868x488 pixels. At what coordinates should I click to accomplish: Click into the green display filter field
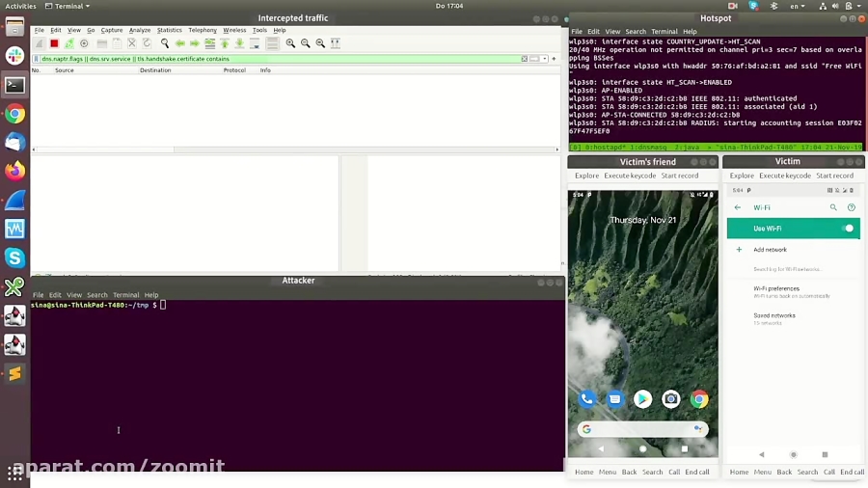[x=280, y=59]
